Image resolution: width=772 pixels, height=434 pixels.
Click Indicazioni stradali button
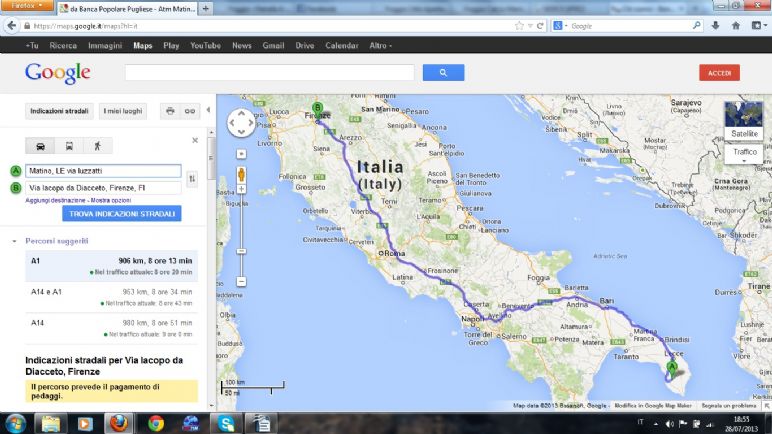[59, 111]
